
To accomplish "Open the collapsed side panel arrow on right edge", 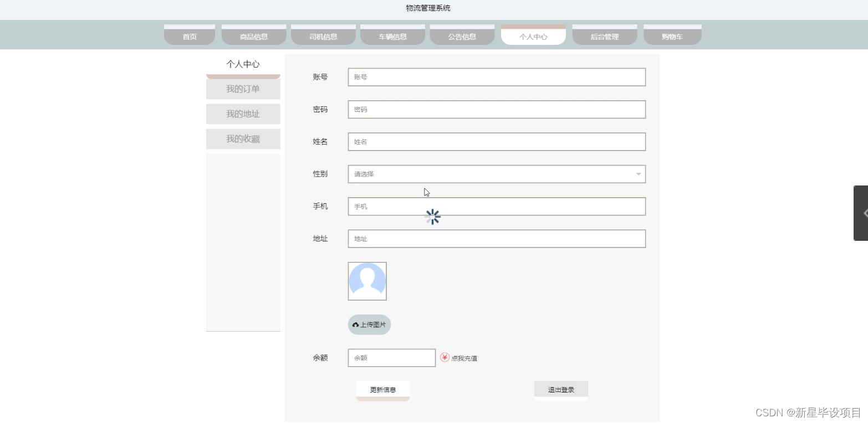I will [864, 213].
